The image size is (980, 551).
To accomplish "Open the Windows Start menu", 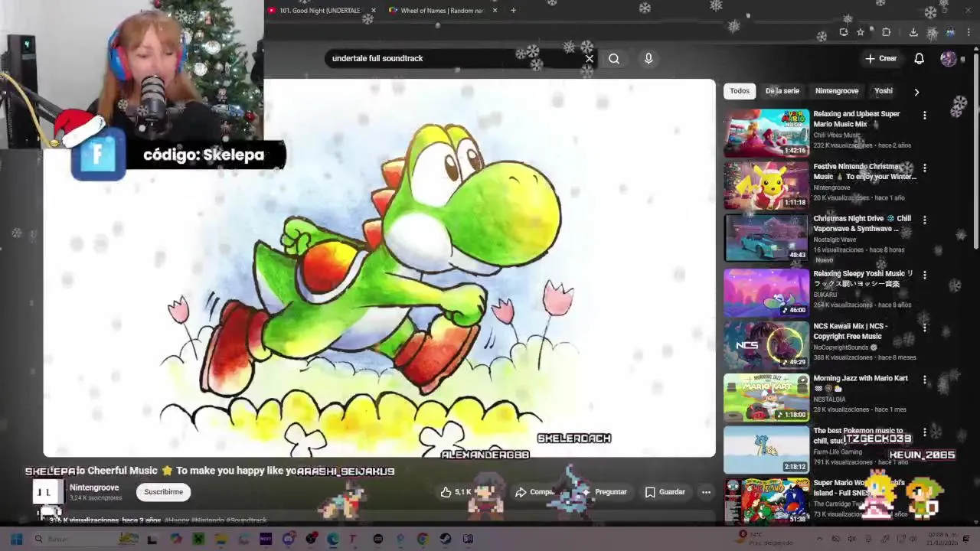I will 16,539.
